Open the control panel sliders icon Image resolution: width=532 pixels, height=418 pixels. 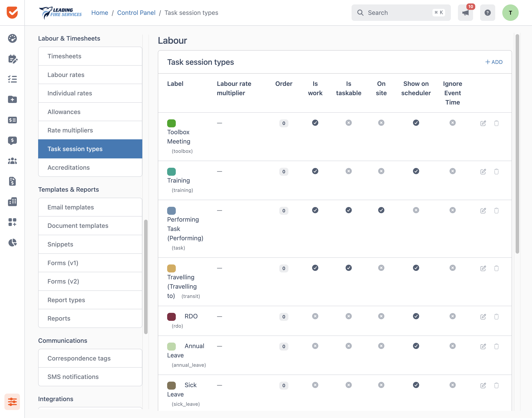12,402
